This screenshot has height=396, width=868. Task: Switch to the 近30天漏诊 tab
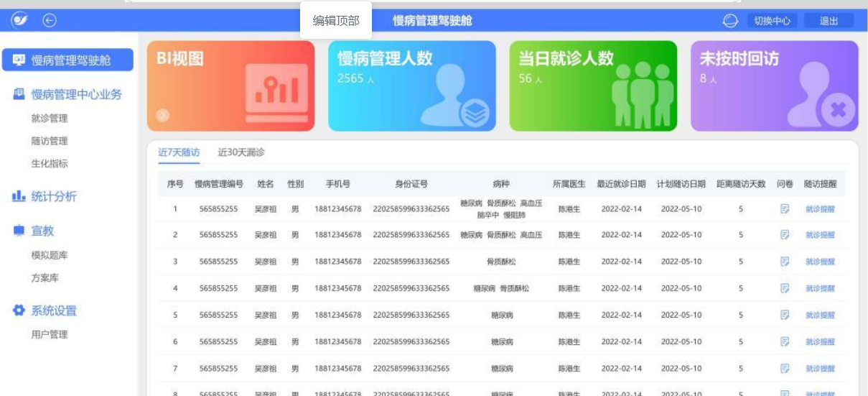point(241,152)
